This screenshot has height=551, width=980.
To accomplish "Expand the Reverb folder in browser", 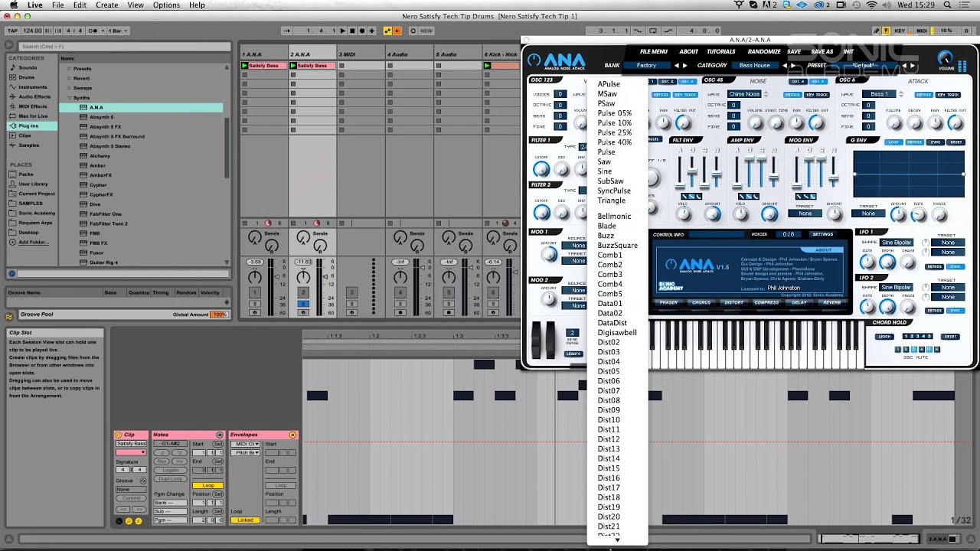I will pos(69,79).
